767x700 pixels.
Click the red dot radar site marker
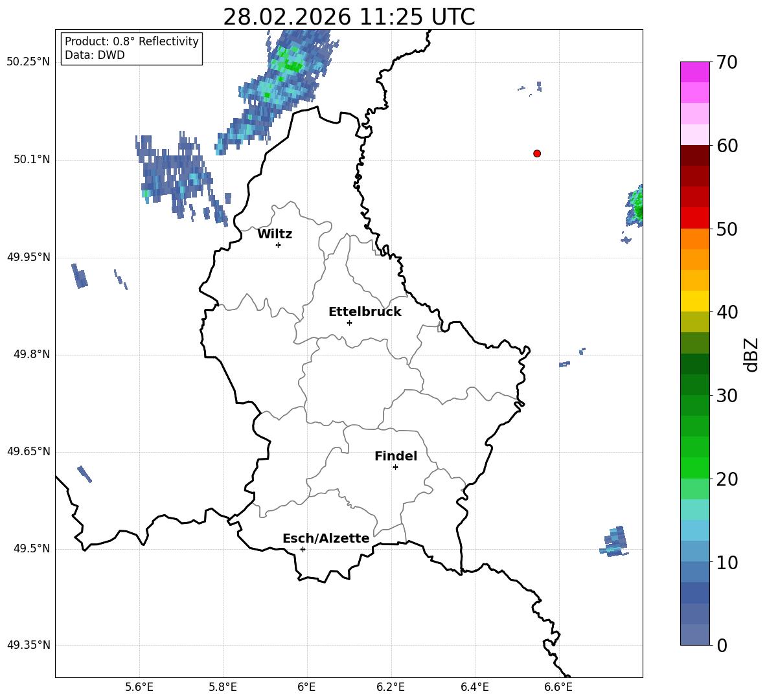[x=537, y=153]
